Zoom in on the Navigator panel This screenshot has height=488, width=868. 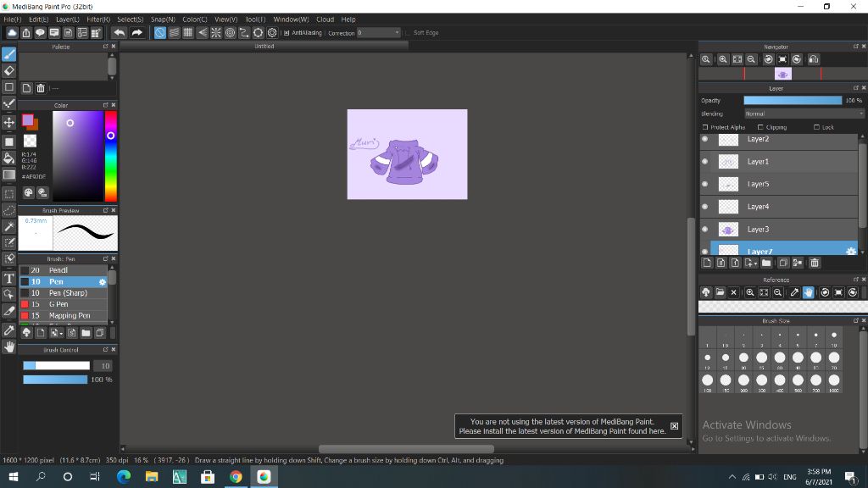[x=723, y=59]
